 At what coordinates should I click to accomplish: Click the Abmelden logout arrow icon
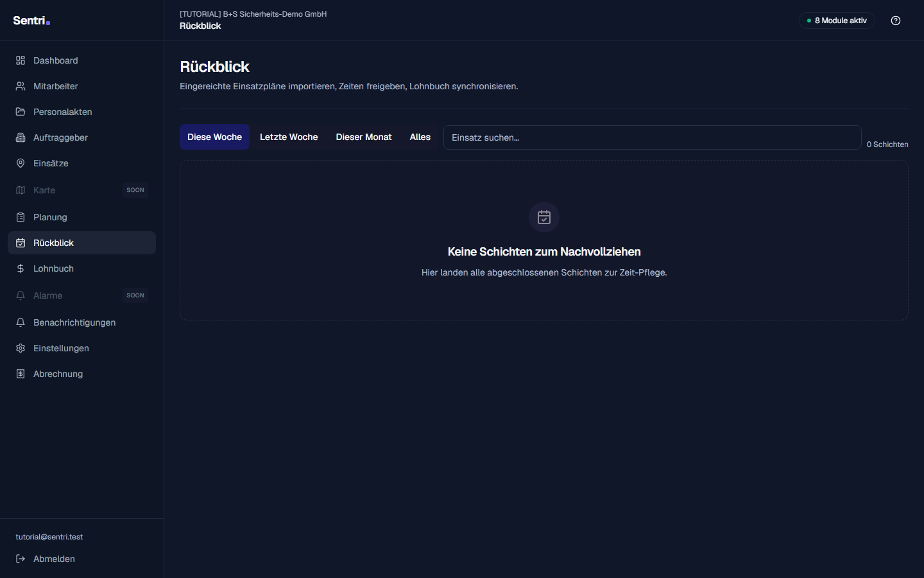(21, 559)
